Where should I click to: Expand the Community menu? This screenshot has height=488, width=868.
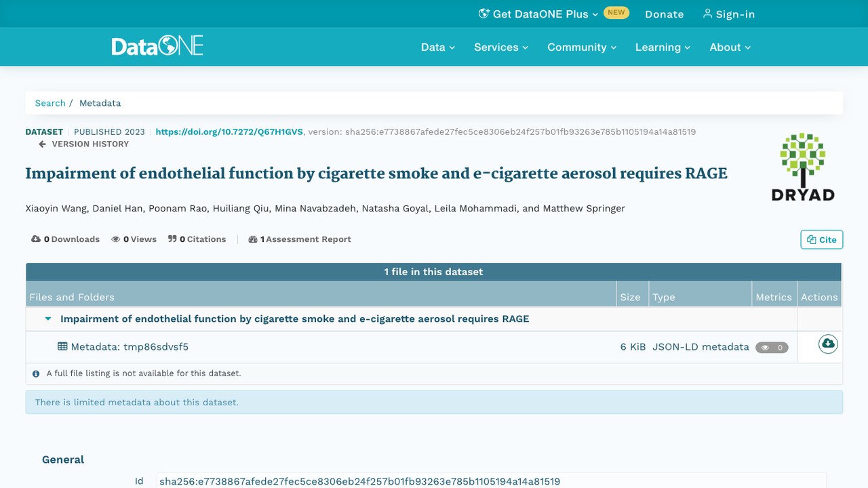coord(582,47)
